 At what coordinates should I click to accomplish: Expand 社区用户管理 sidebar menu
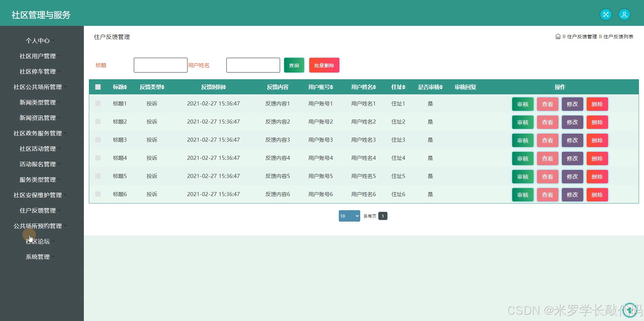(40, 56)
